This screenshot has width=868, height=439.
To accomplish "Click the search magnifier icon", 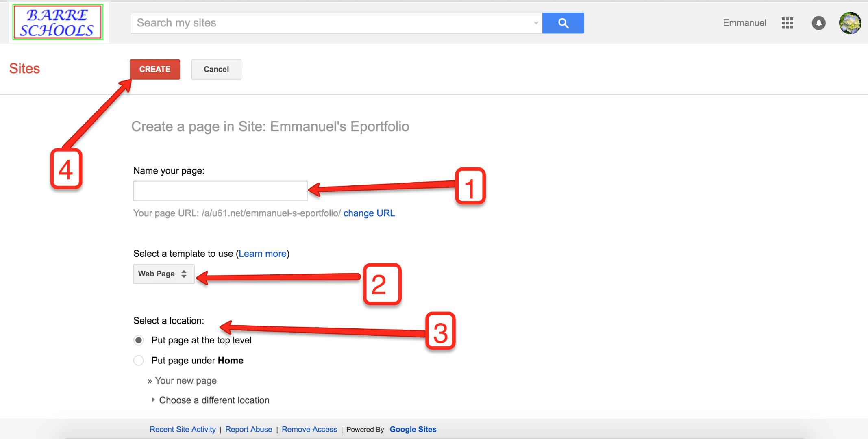I will [x=563, y=23].
